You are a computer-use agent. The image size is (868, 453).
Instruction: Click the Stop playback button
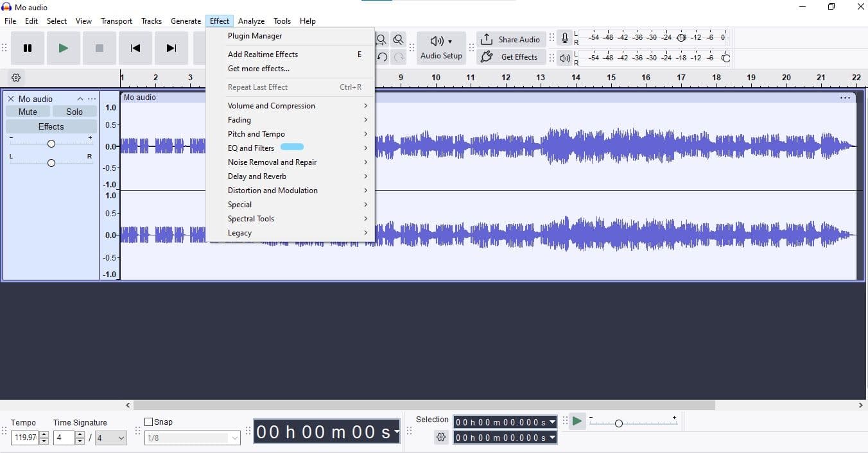coord(99,48)
